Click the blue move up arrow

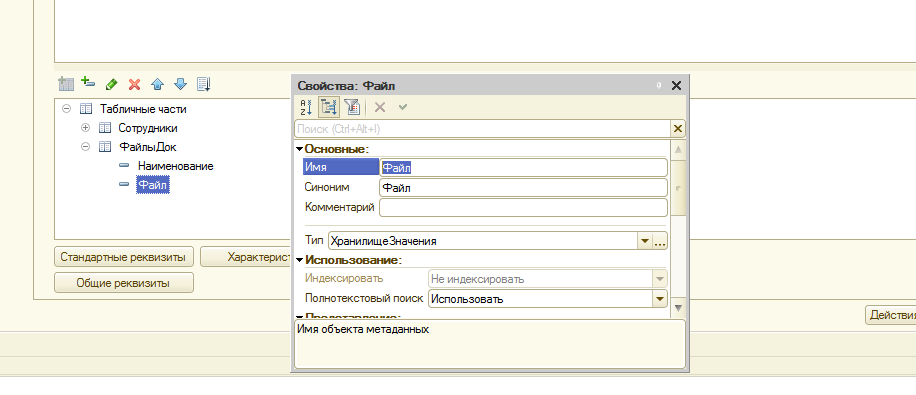(x=157, y=84)
